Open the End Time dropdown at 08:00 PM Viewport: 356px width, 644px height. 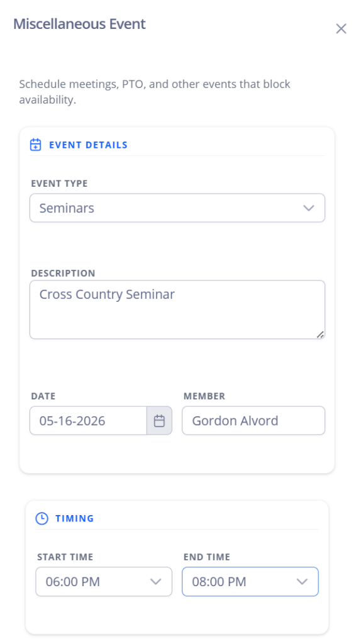[250, 582]
